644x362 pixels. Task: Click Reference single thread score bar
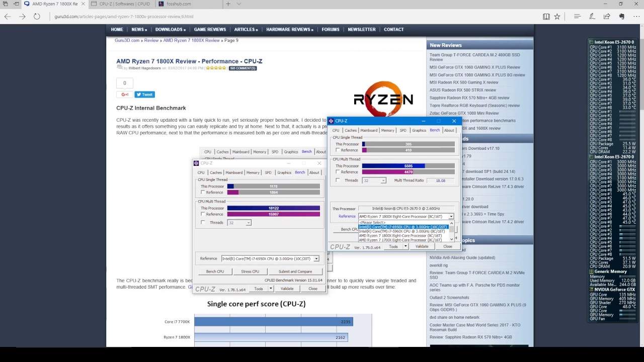pos(409,150)
